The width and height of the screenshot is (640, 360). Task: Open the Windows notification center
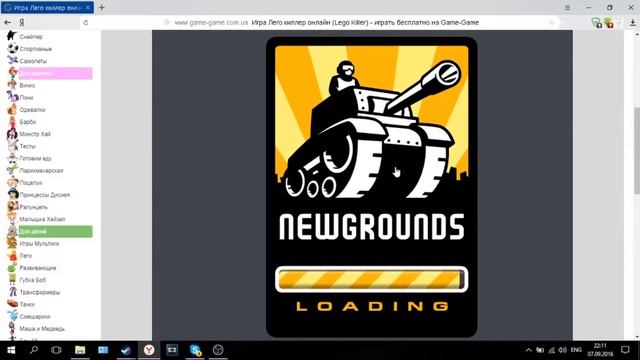[x=625, y=350]
